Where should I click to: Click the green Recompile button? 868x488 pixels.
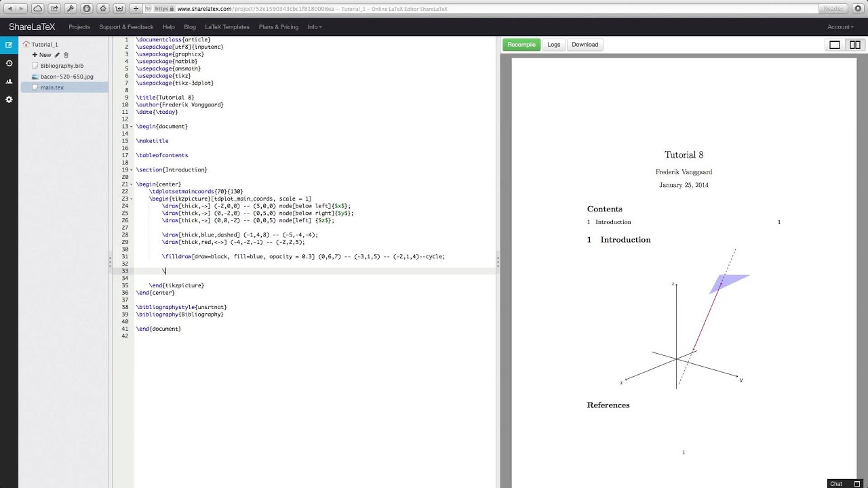click(521, 45)
